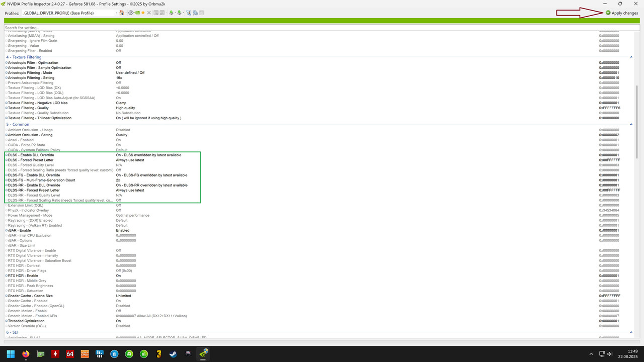Collapse the 5 - Common section arrow
This screenshot has width=644, height=362.
[631, 124]
